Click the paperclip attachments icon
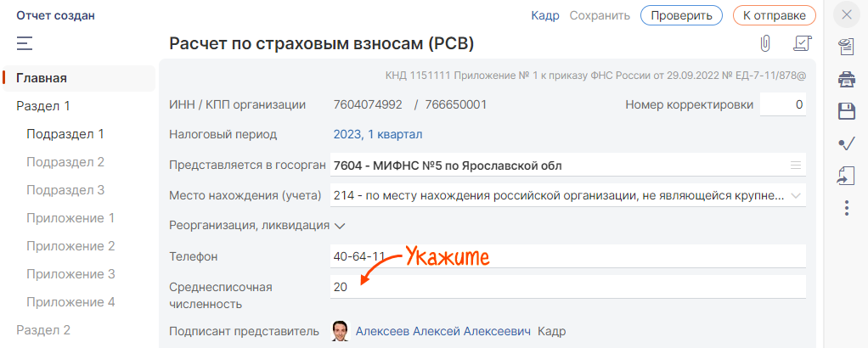Screen dimensions: 868x348 coord(765,43)
